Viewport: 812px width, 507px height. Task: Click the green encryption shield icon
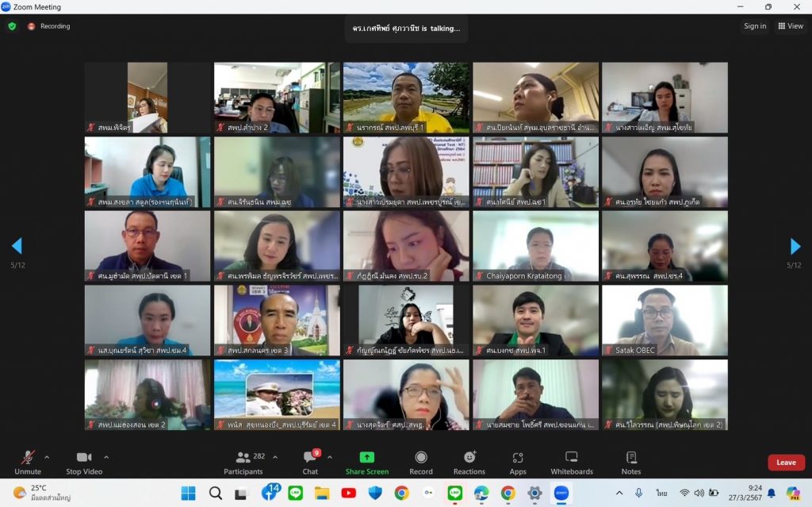(12, 26)
